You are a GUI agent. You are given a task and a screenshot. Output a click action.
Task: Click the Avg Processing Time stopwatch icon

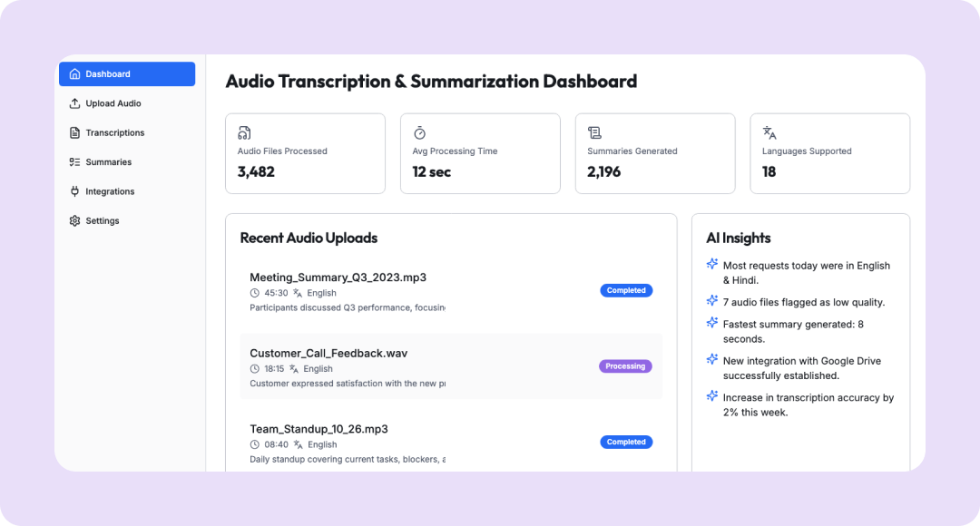click(x=419, y=132)
